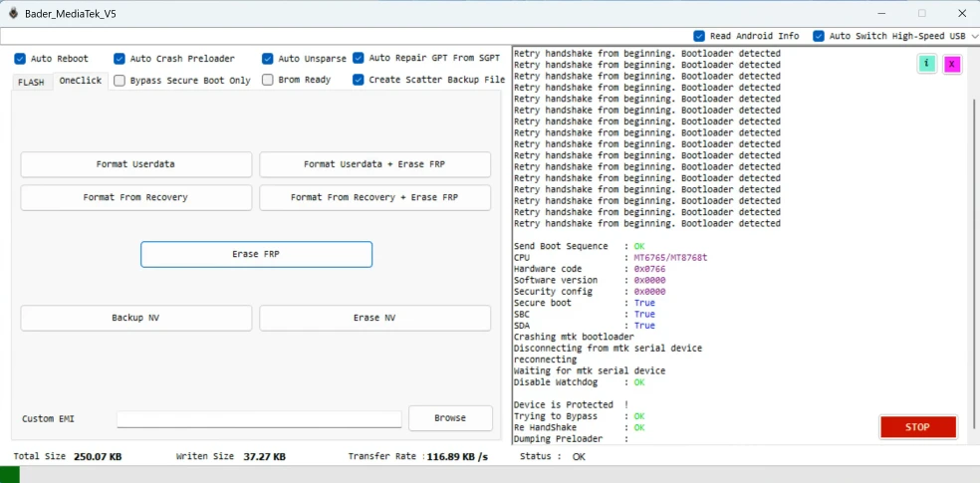Viewport: 980px width, 483px height.
Task: Click the 'Trying to Bypass' log line
Action: click(x=579, y=416)
